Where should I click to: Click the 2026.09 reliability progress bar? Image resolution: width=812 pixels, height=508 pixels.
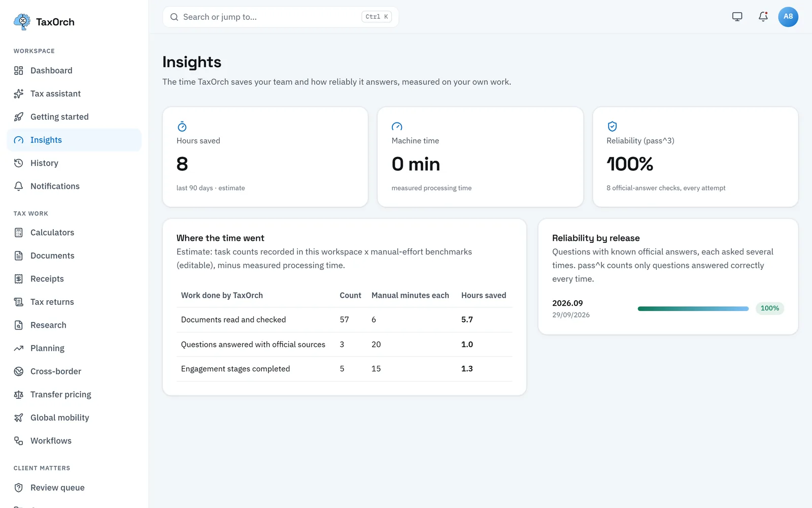pos(693,308)
